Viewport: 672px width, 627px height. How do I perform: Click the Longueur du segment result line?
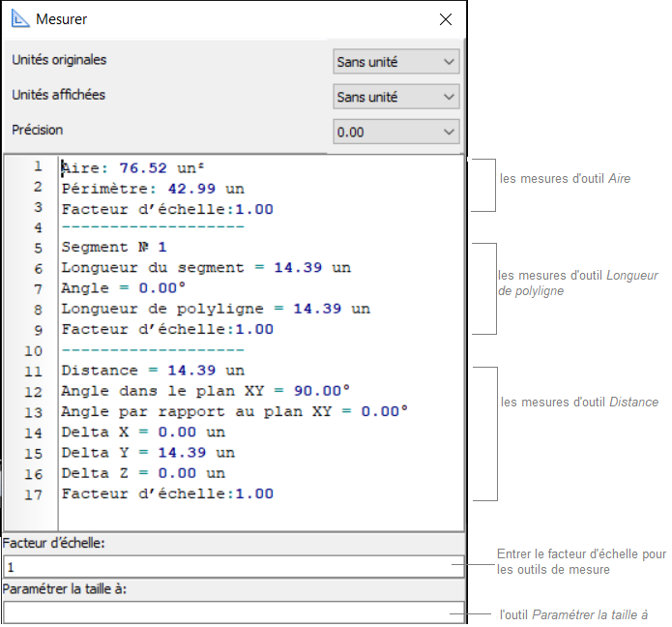205,268
